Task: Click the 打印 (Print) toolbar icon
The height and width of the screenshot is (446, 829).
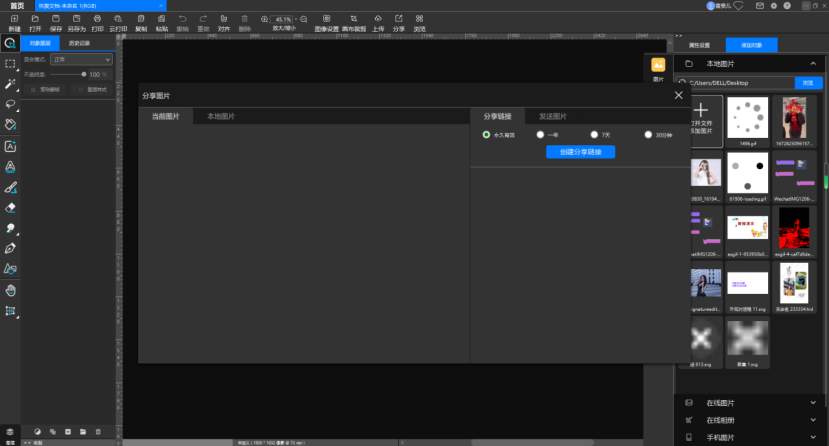Action: coord(97,20)
